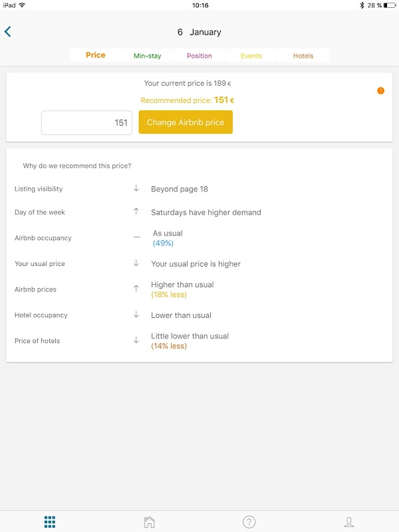Tap the back chevron arrow
This screenshot has height=532, width=399.
pos(8,31)
